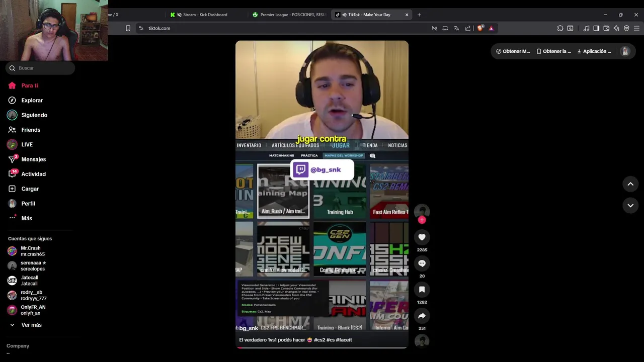Click the bg_snk username on video
The image size is (644, 362).
pyautogui.click(x=249, y=328)
